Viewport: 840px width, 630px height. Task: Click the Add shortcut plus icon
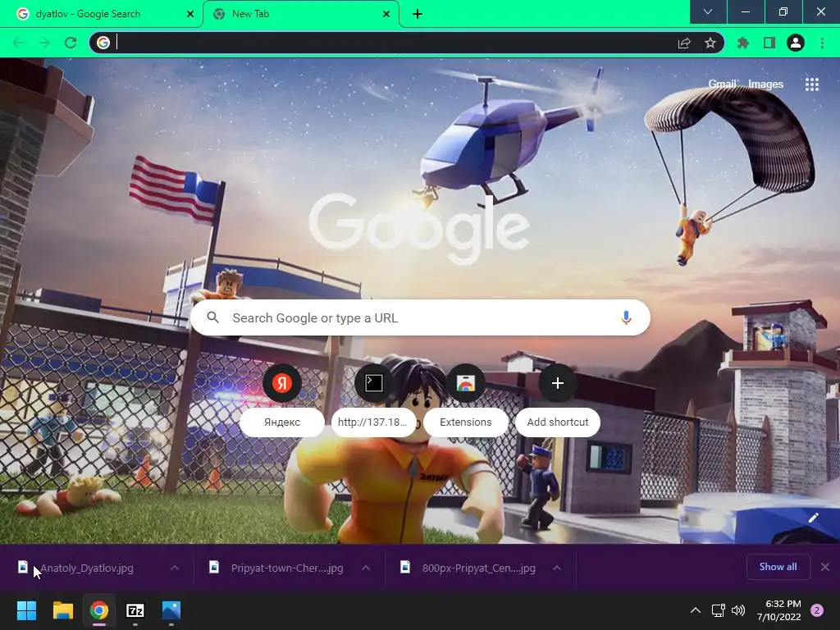pyautogui.click(x=558, y=383)
